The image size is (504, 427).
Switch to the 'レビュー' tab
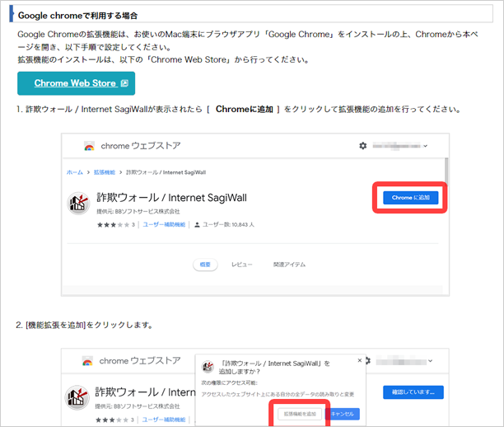241,265
